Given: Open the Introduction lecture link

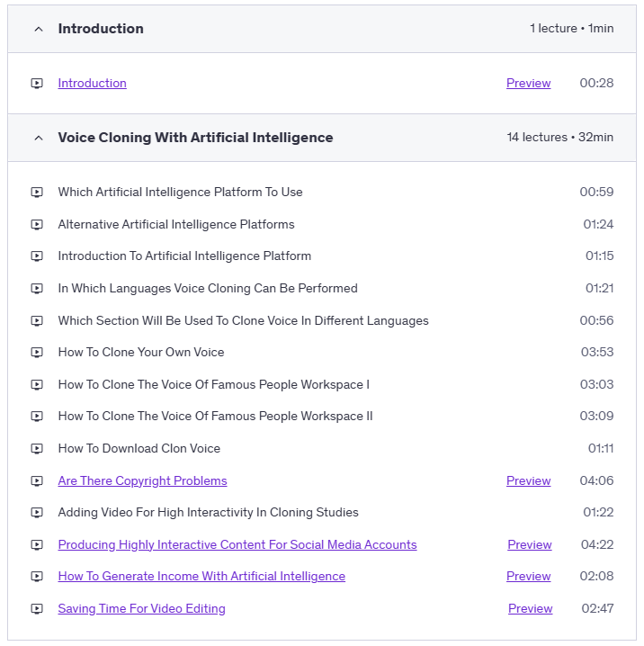Looking at the screenshot, I should 92,84.
